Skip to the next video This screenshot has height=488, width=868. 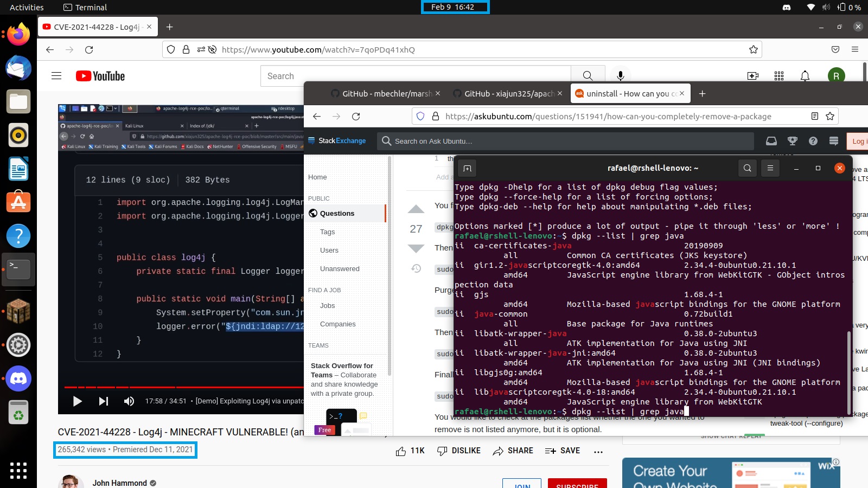pyautogui.click(x=103, y=401)
